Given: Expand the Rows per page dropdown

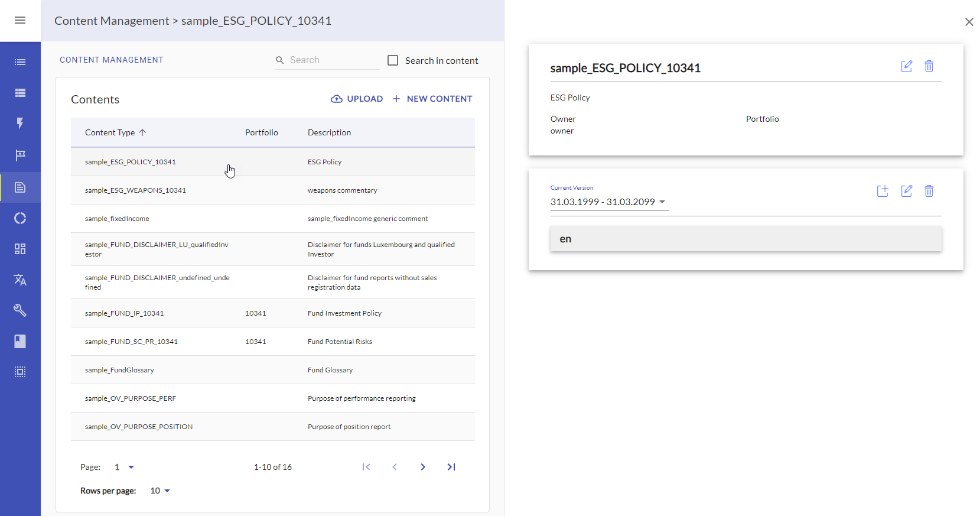Looking at the screenshot, I should pyautogui.click(x=160, y=491).
